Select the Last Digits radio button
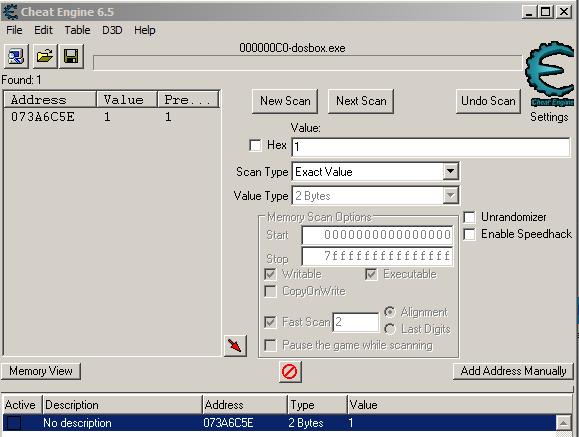 (390, 329)
